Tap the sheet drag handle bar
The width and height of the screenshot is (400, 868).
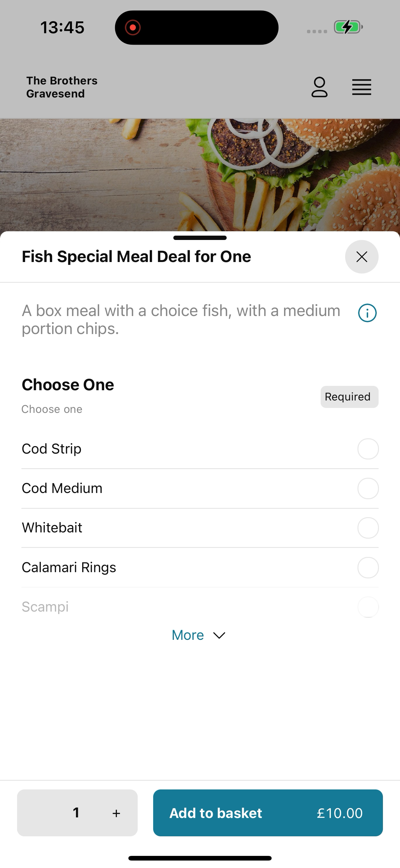(x=200, y=237)
